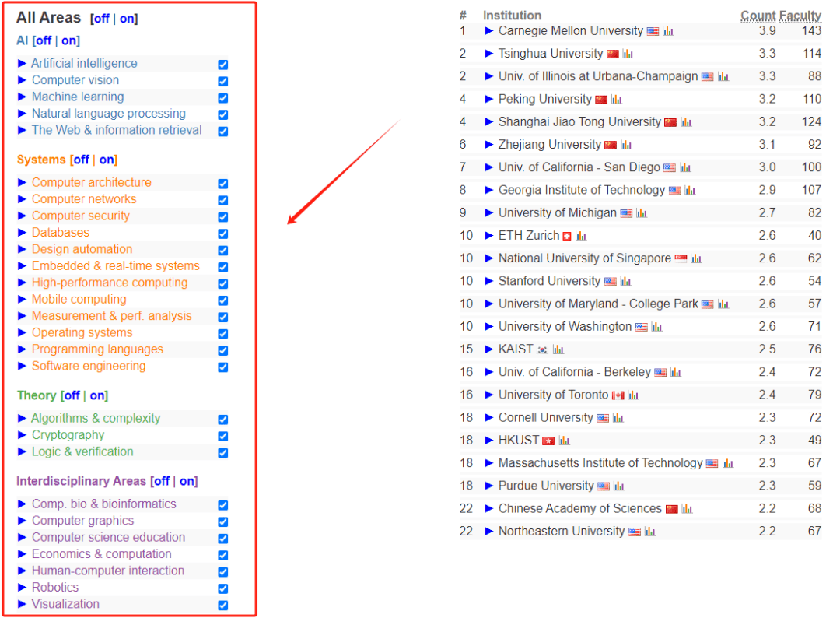This screenshot has width=840, height=618.
Task: Open Human-computer interaction area link
Action: [x=107, y=571]
